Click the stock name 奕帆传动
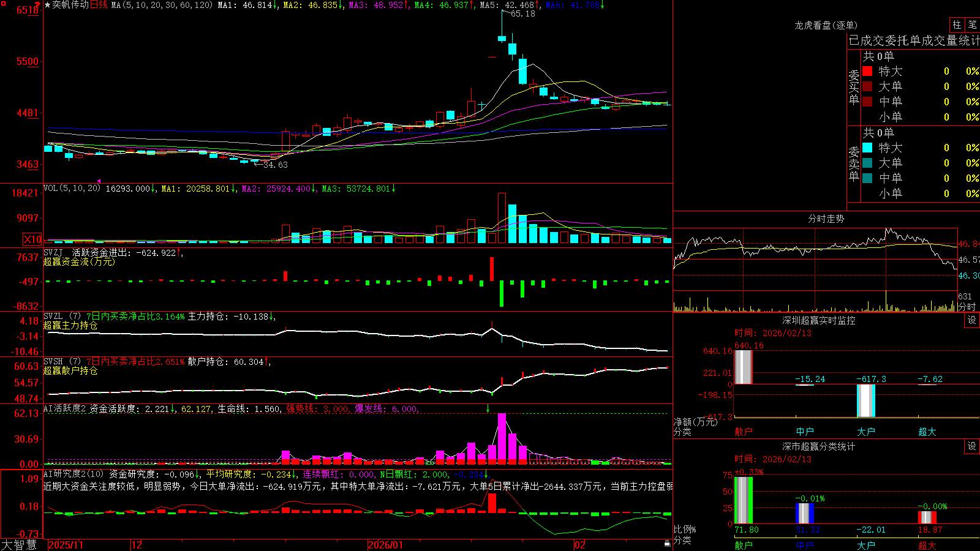 (70, 5)
